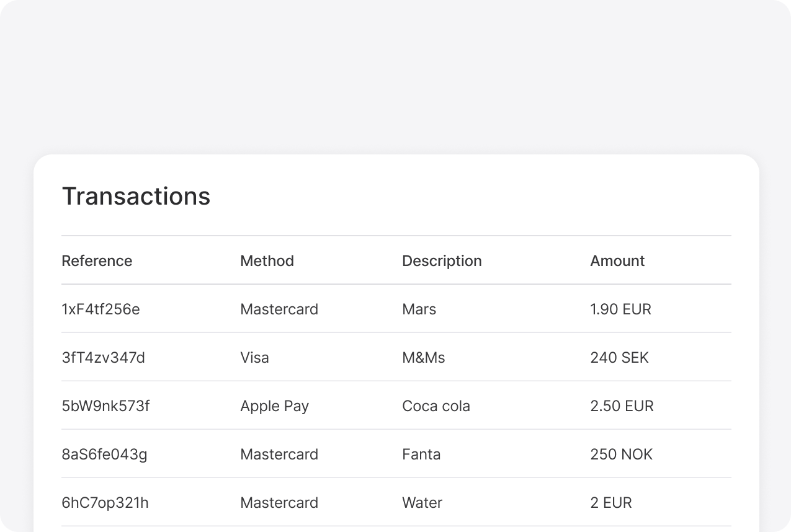Click the Mars description cell
Viewport: 791px width, 532px height.
[x=419, y=309]
